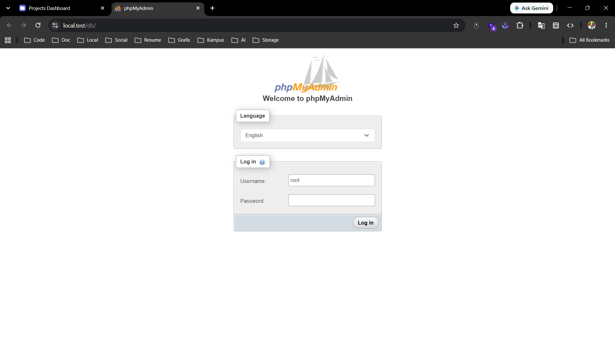Open the Code bookmarks folder

pos(34,40)
